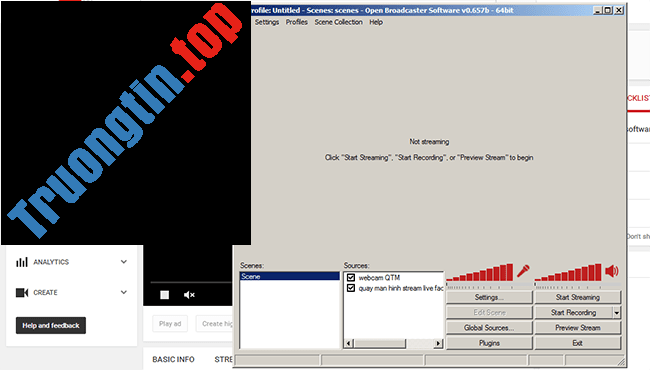Unmute the video player volume icon
Screen dimensions: 650x370
click(x=189, y=295)
